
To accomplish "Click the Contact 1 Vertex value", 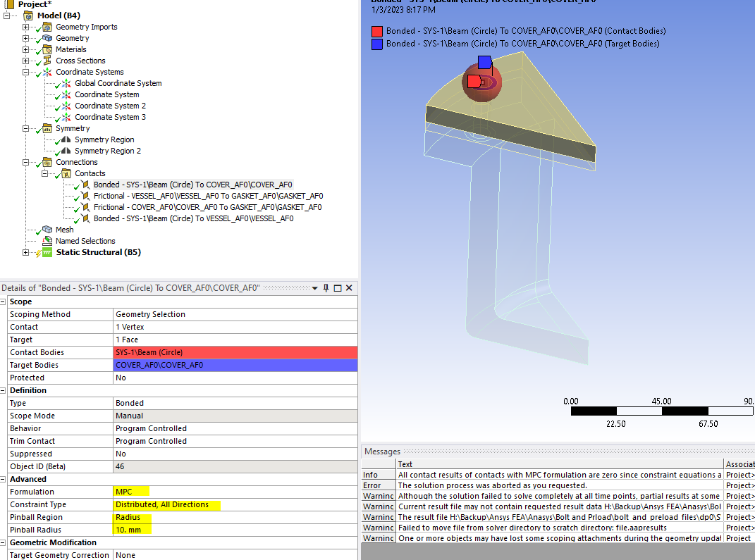I will [x=235, y=327].
